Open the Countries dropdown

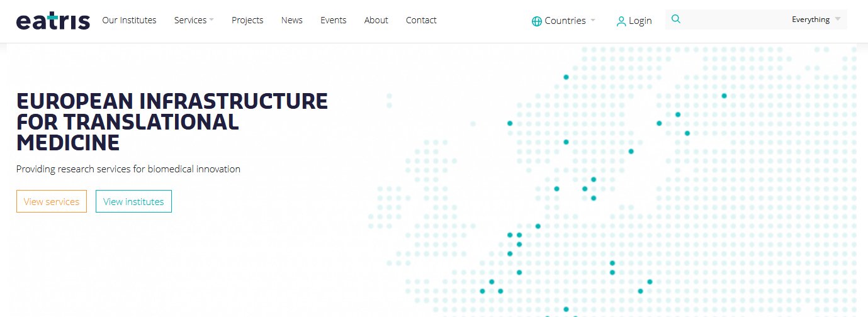(x=563, y=21)
